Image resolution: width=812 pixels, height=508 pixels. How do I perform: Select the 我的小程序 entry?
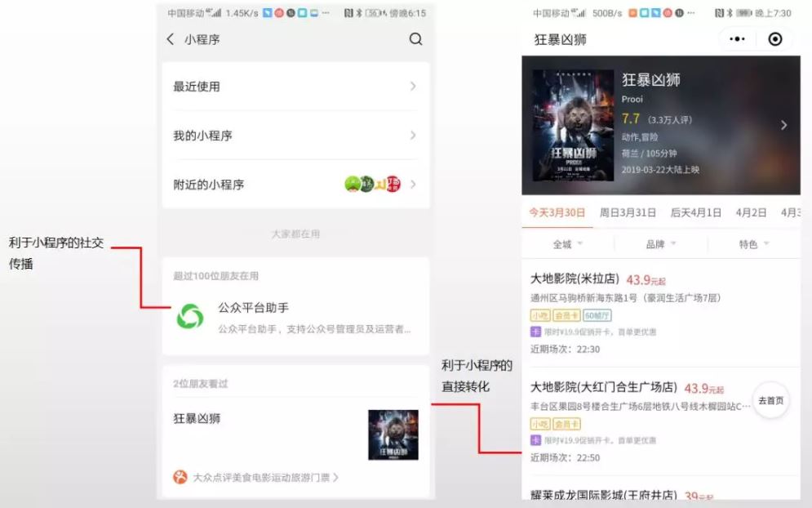[295, 136]
